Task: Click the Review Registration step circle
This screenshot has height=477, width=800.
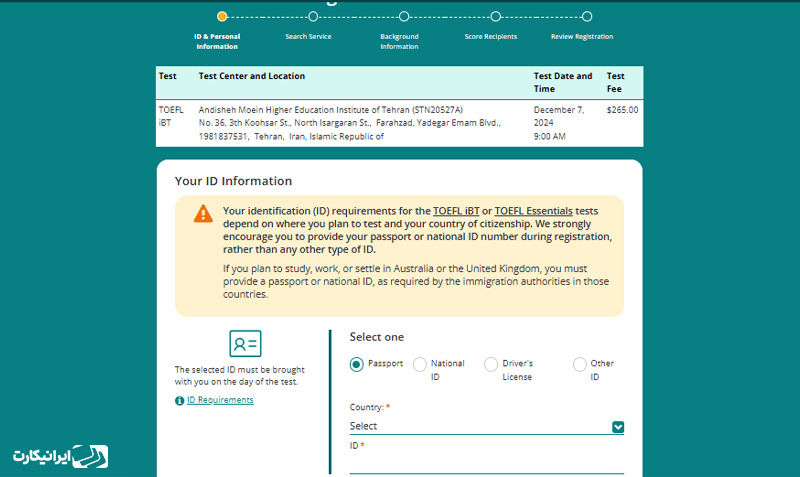Action: coord(587,16)
